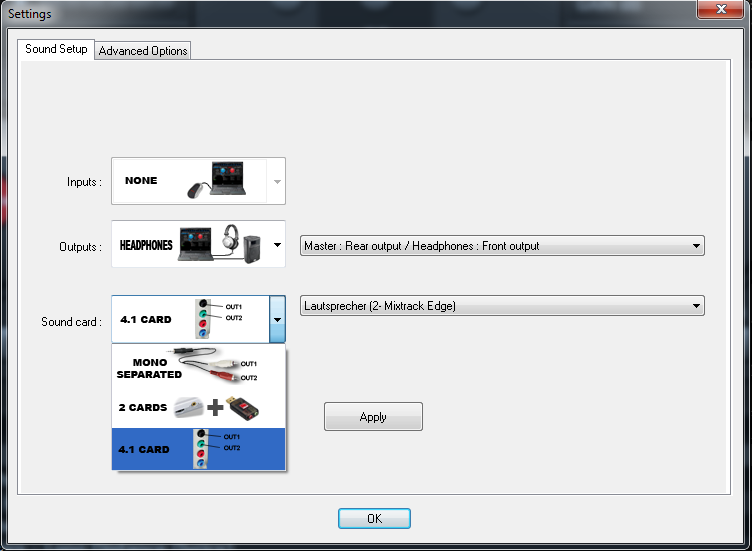This screenshot has width=752, height=551.
Task: Expand the Outputs dropdown arrow
Action: tap(277, 245)
